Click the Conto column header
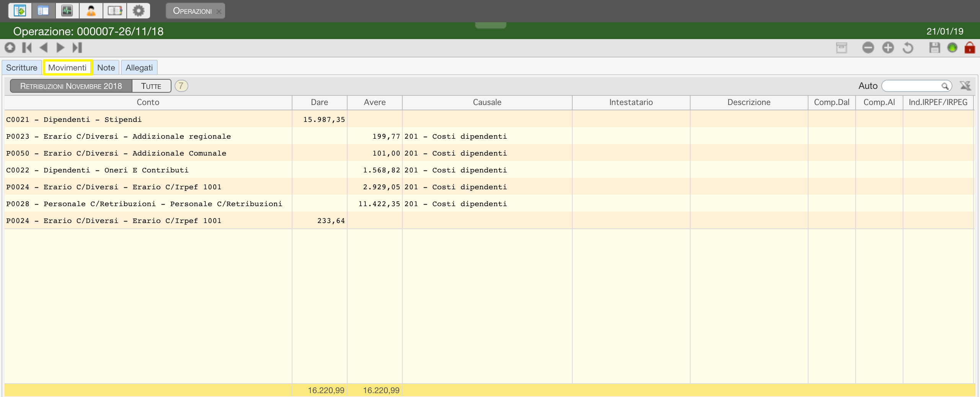 click(148, 102)
